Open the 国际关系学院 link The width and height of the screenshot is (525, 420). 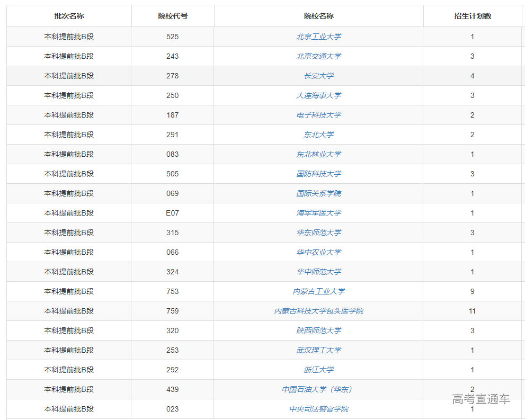coord(318,193)
